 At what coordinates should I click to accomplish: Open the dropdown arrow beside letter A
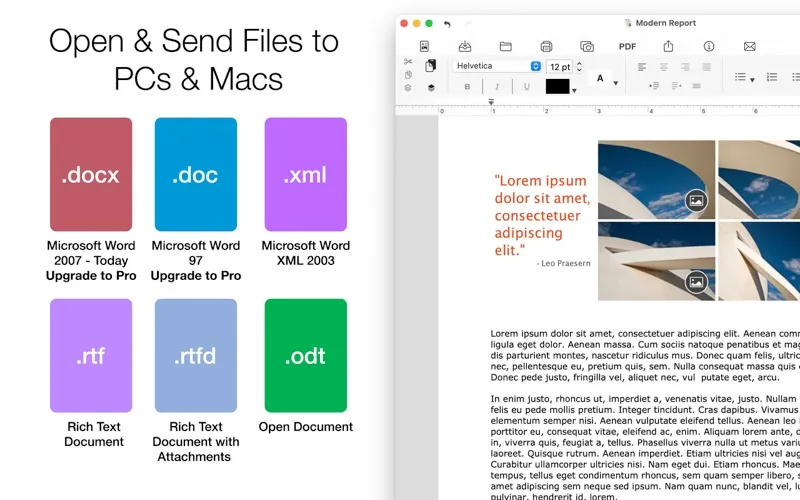coord(616,83)
